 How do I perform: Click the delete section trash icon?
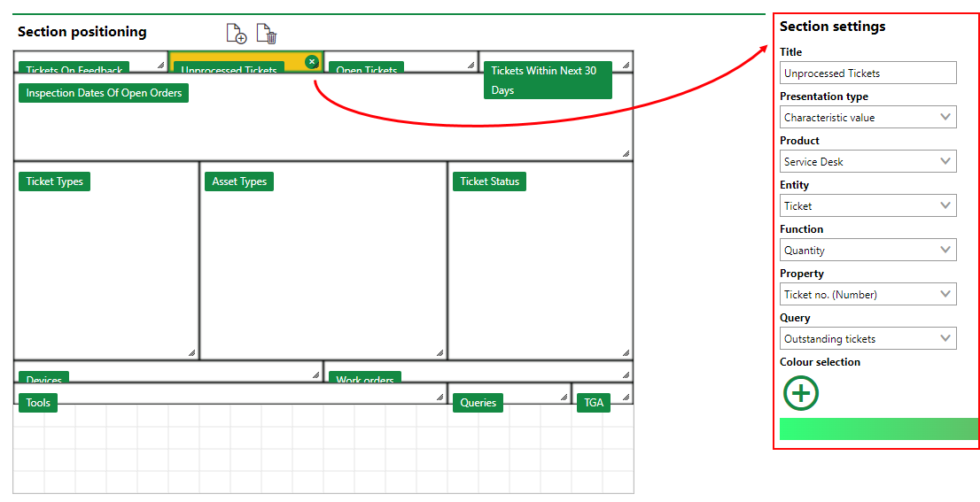coord(267,34)
